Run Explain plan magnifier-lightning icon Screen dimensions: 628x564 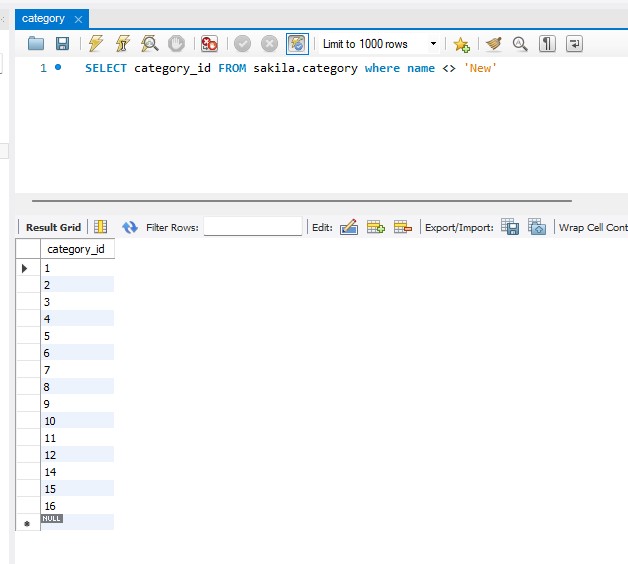coord(149,43)
